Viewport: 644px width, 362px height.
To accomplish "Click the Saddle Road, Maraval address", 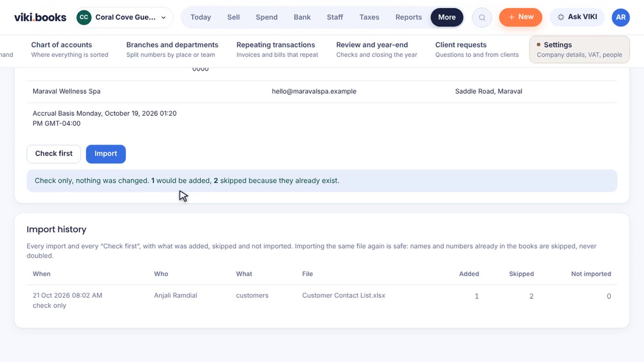I will [x=489, y=91].
